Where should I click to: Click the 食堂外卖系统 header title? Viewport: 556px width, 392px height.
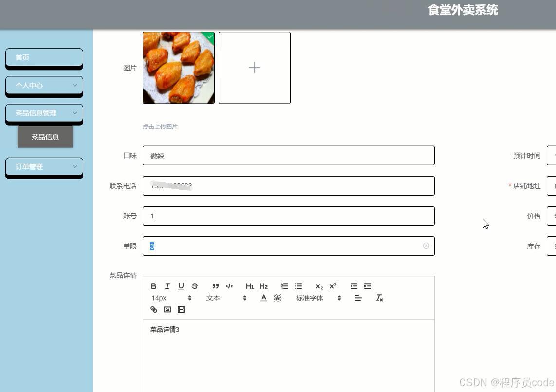pyautogui.click(x=463, y=10)
